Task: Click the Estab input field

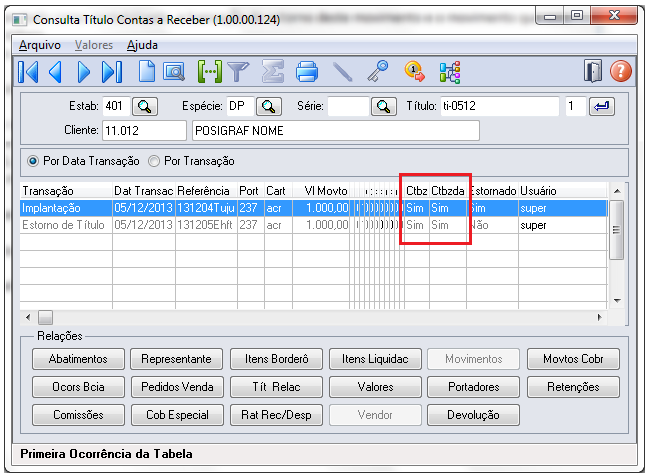Action: point(116,106)
